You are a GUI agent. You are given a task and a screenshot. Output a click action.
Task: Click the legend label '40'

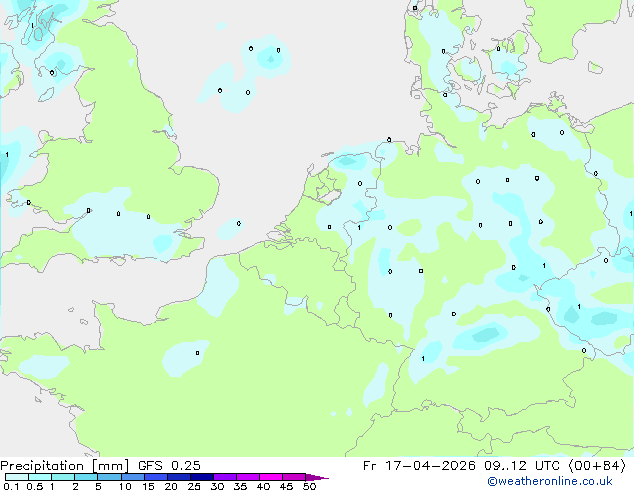click(x=263, y=486)
